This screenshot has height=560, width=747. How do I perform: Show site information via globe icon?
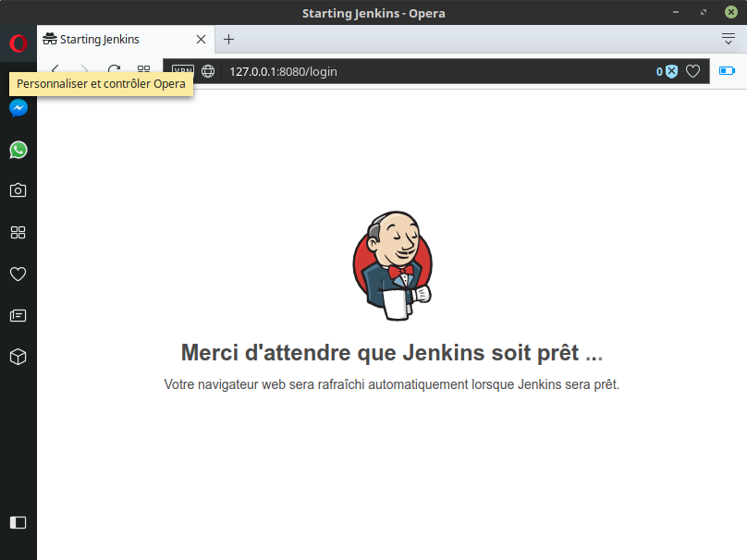click(x=208, y=71)
